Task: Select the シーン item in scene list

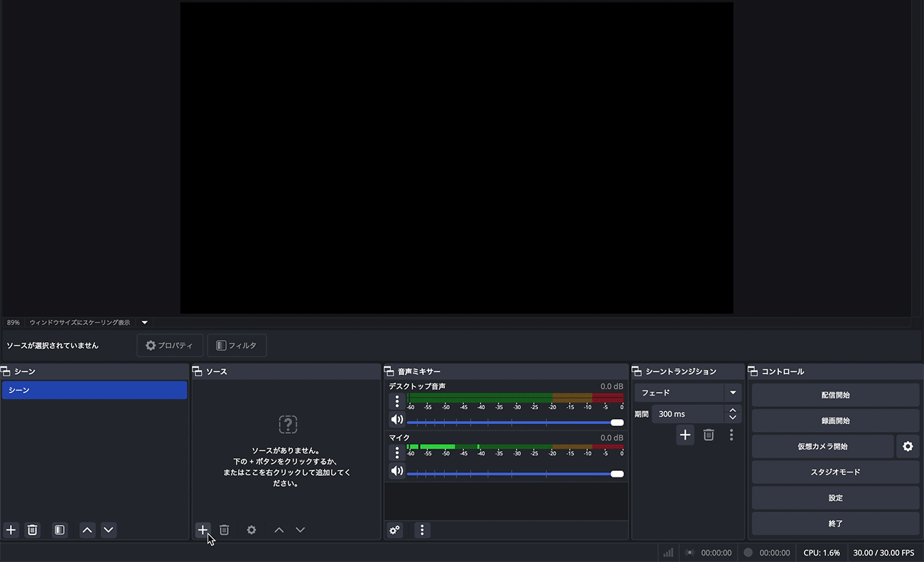Action: [x=95, y=390]
